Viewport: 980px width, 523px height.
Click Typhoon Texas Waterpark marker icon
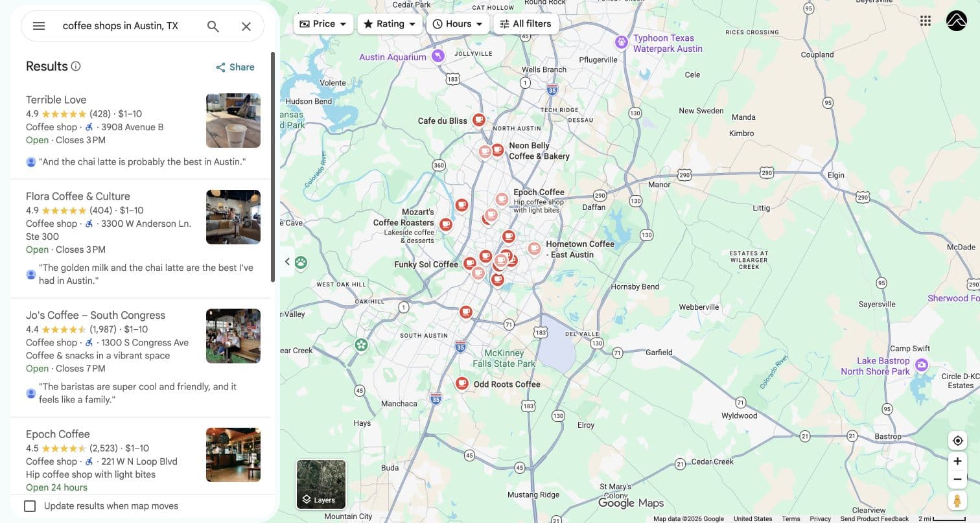622,43
